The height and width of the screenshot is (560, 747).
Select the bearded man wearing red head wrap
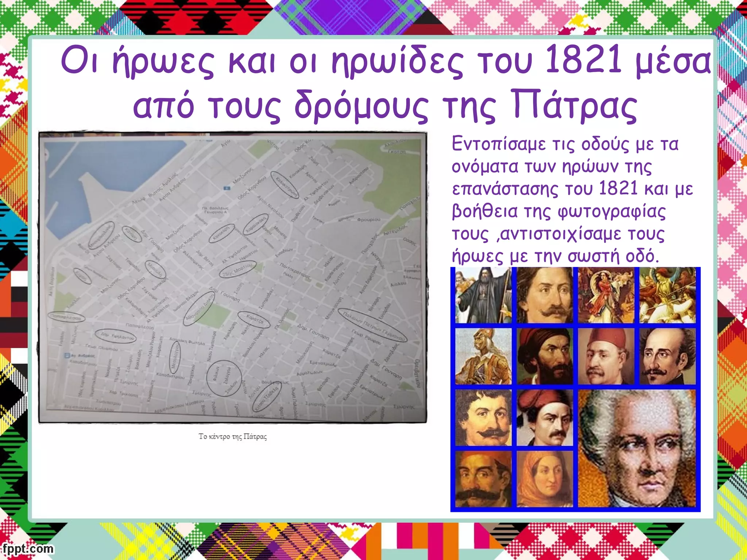pyautogui.click(x=545, y=356)
